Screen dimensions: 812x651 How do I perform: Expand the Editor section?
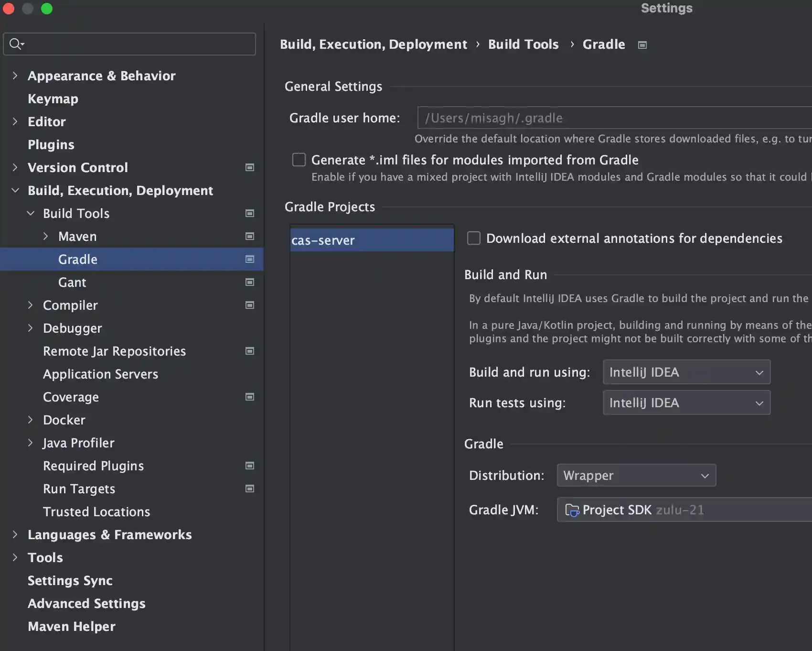[15, 121]
